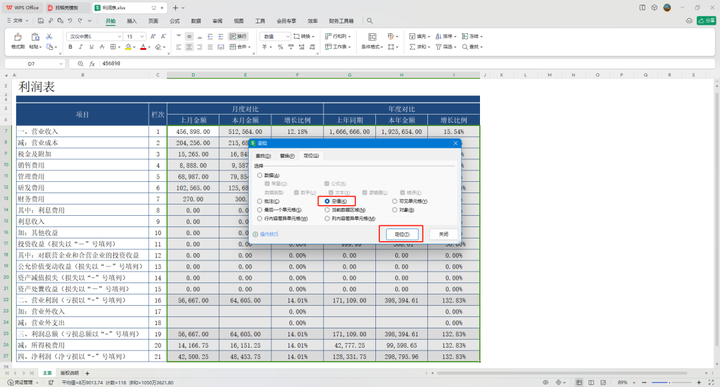Click the conditional formatting icon
The width and height of the screenshot is (720, 387).
pyautogui.click(x=372, y=37)
